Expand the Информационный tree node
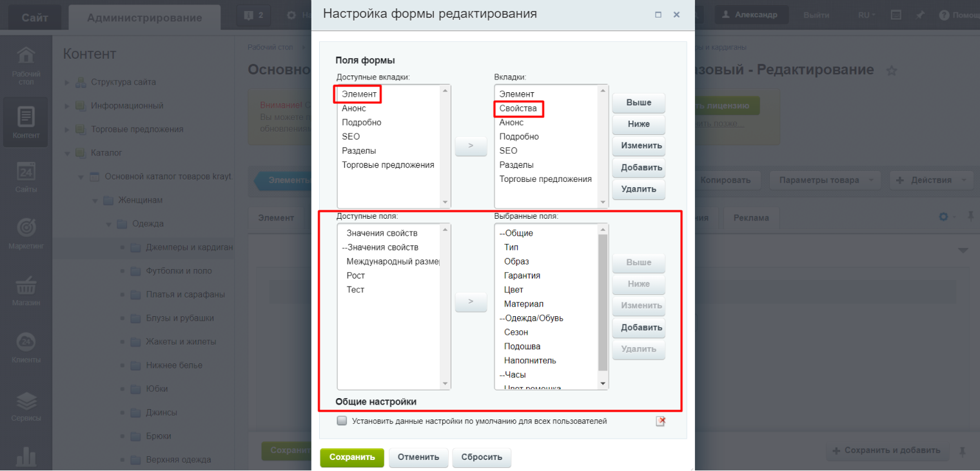Image resolution: width=980 pixels, height=471 pixels. pos(67,106)
